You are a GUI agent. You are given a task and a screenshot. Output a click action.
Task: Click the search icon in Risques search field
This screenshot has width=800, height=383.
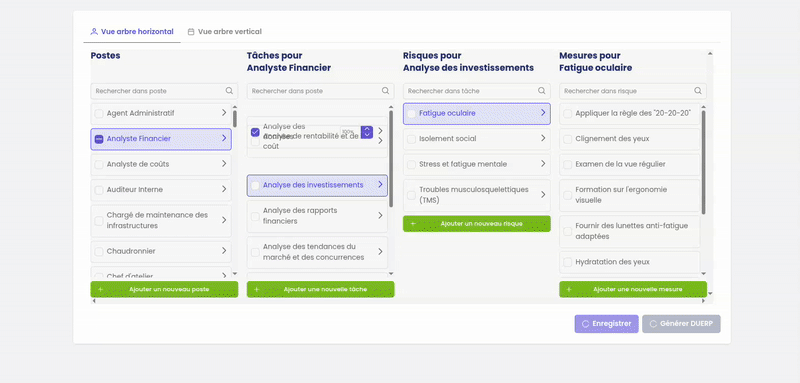541,91
